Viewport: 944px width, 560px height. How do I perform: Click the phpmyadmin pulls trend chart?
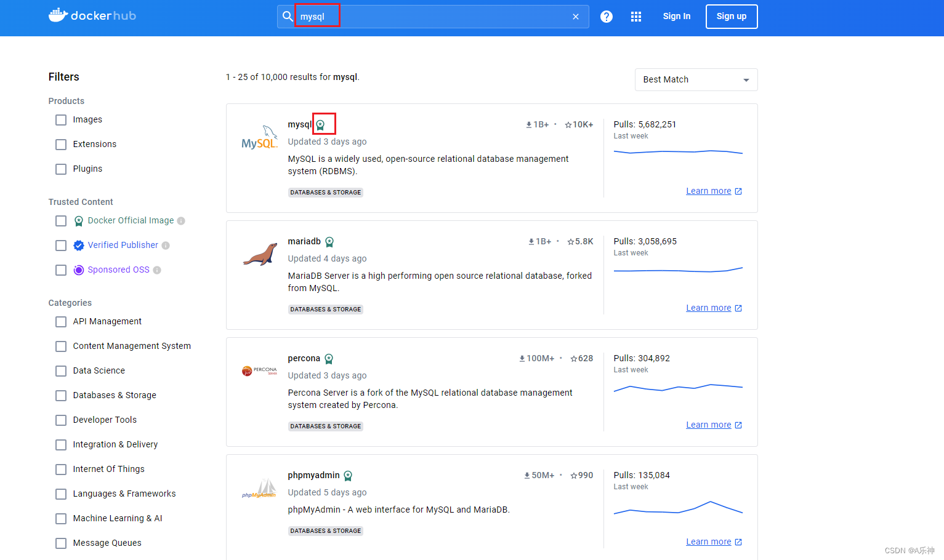(678, 508)
